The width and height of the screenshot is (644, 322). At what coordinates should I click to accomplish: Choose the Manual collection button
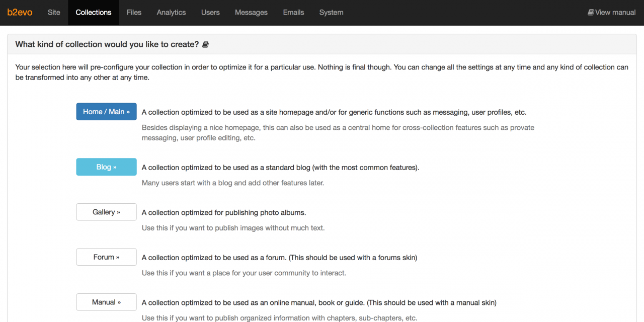[x=106, y=302]
